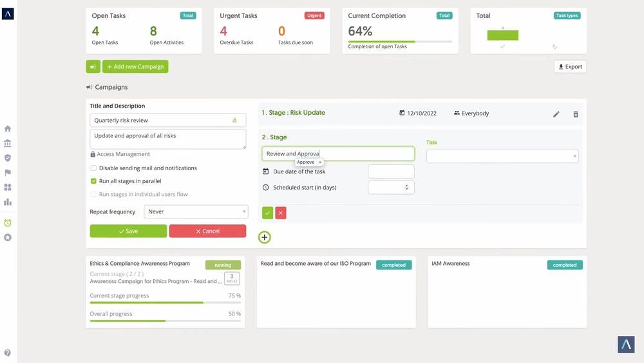Image resolution: width=644 pixels, height=363 pixels.
Task: Export the campaign data
Action: pos(570,66)
